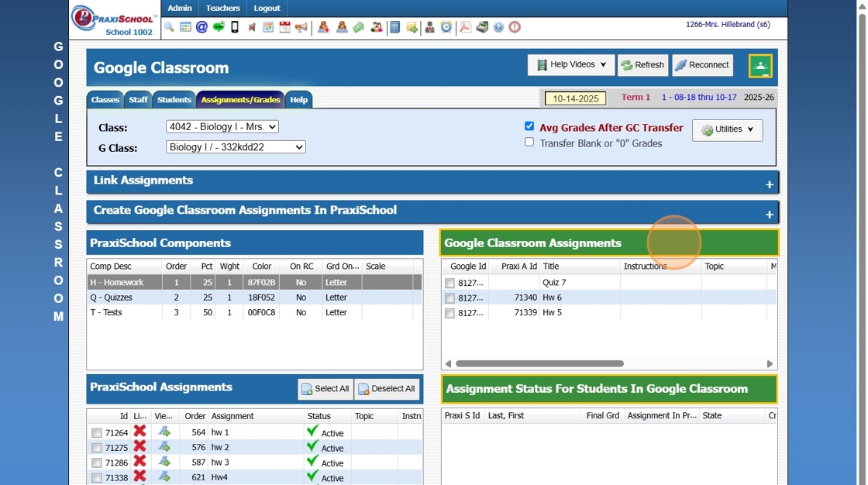
Task: Click the Logout menu item
Action: coord(267,8)
